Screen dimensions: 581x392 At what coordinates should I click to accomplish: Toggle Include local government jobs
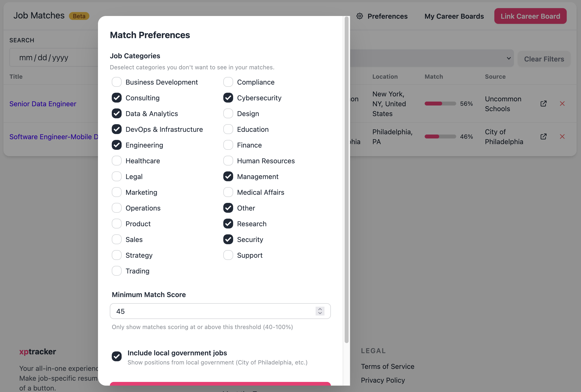116,356
